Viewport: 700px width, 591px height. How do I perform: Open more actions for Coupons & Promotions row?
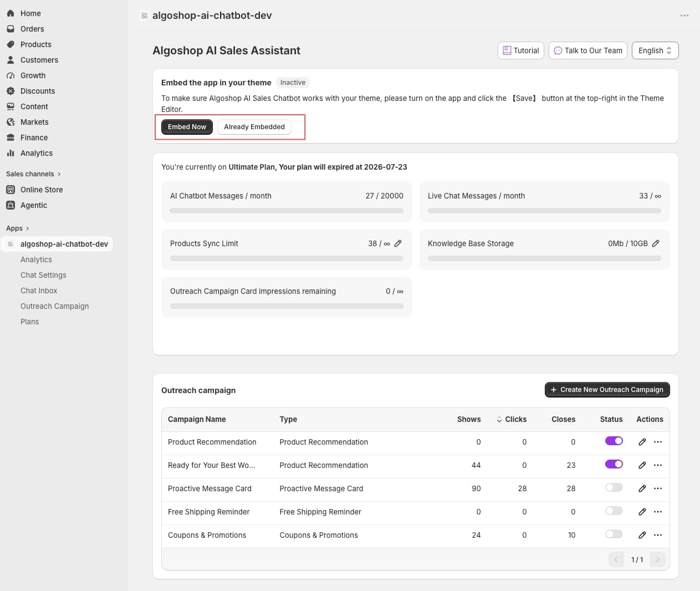[x=658, y=535]
